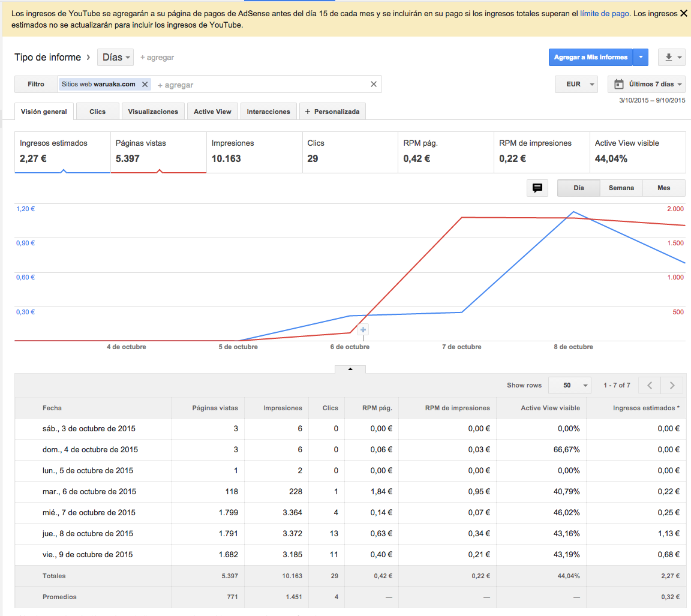Select Mes chart granularity
The height and width of the screenshot is (616, 691).
tap(663, 188)
